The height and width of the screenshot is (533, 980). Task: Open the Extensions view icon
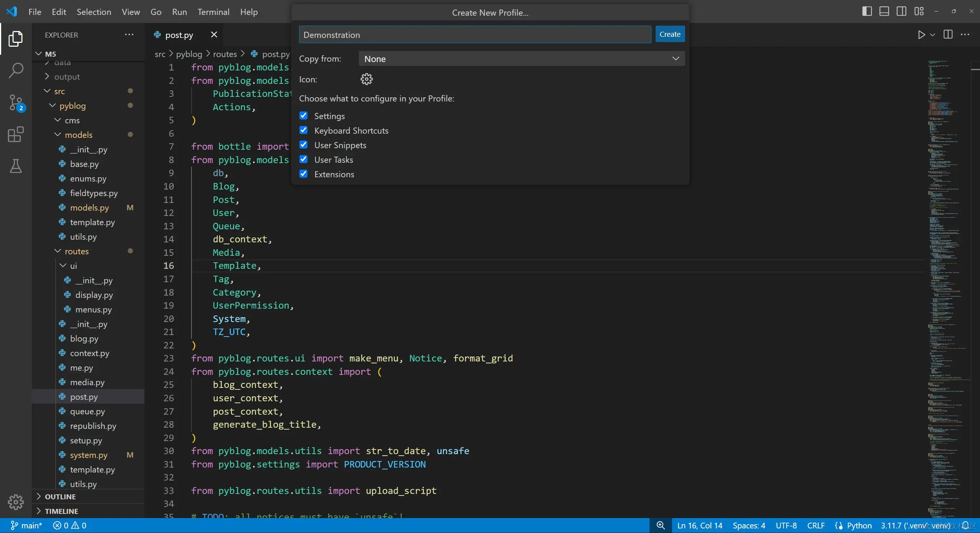tap(16, 134)
